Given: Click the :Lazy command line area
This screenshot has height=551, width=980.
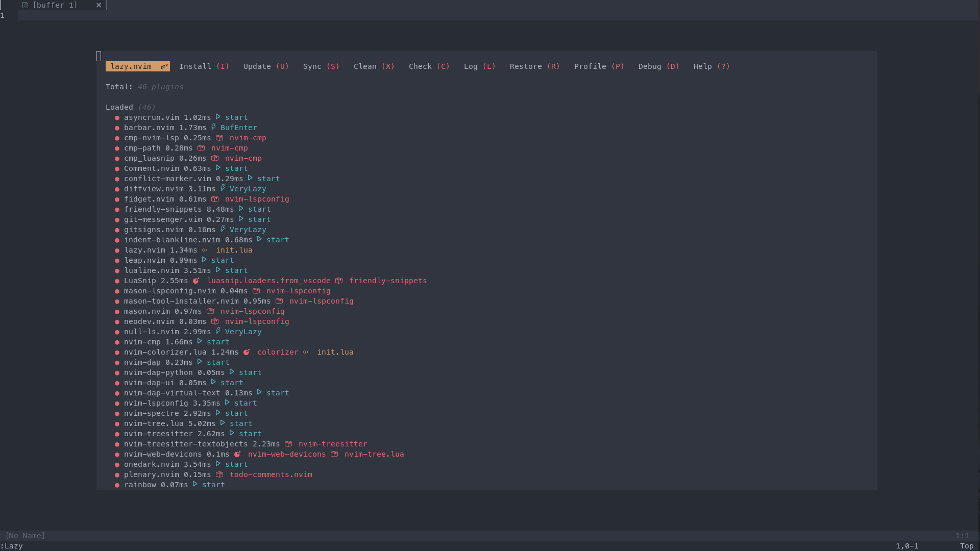Looking at the screenshot, I should tap(12, 546).
